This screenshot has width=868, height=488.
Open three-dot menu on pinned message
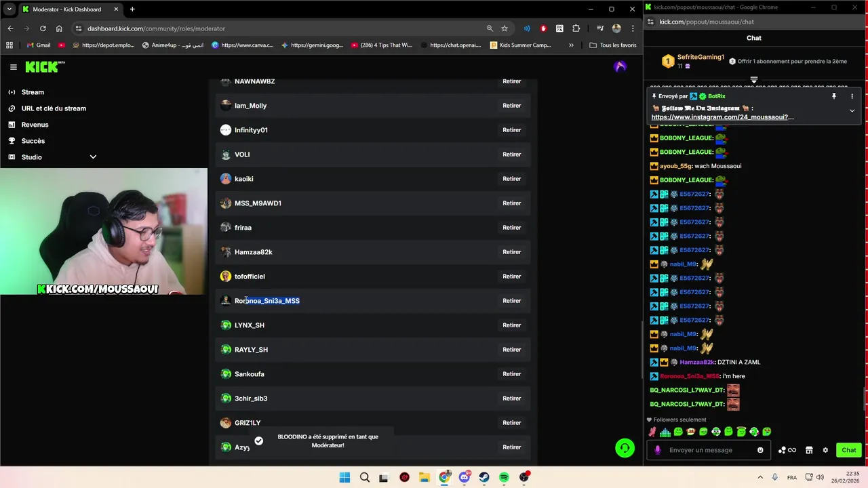coord(852,96)
